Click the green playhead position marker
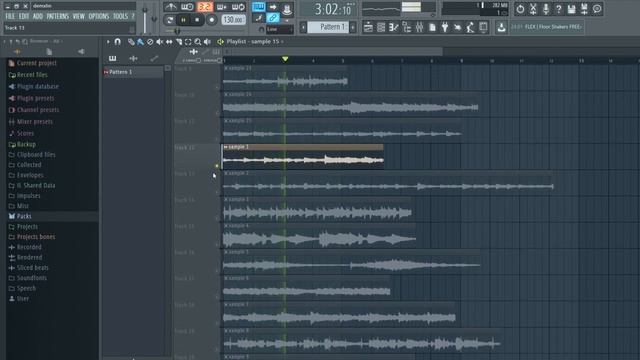Viewport: 640px width, 360px height. 285,60
